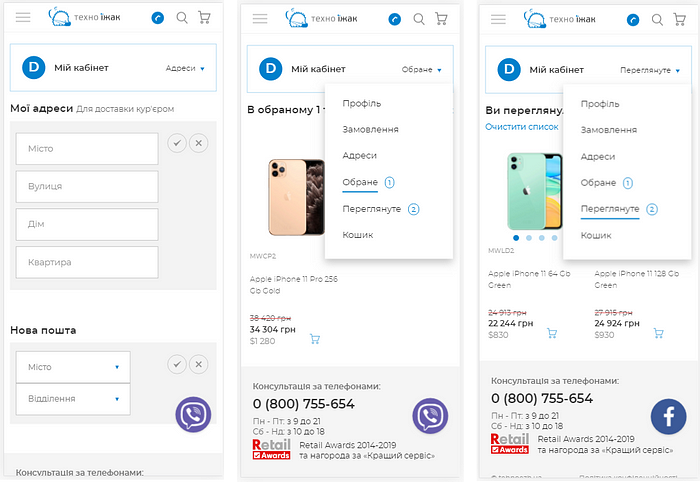Tap the blue phone call icon in the left header
The height and width of the screenshot is (482, 700).
(x=158, y=18)
